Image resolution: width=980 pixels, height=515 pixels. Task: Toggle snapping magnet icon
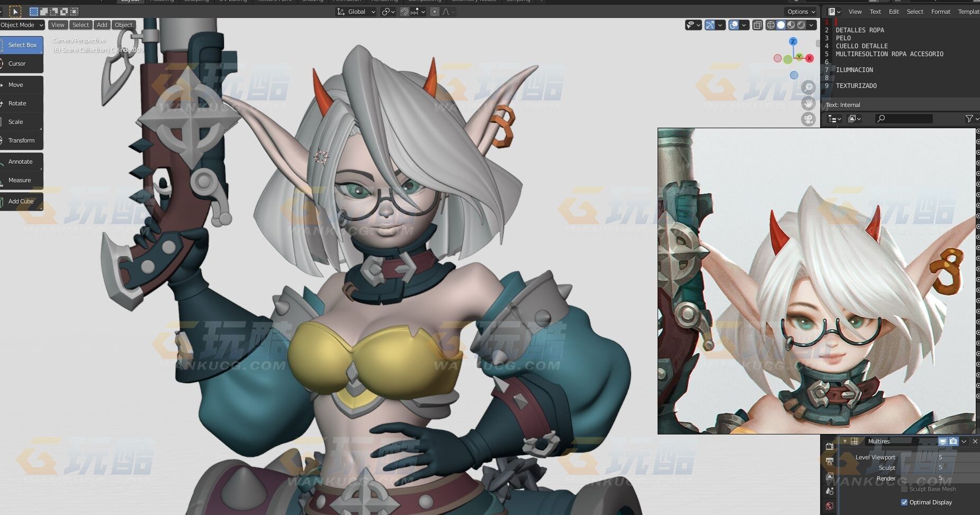404,12
